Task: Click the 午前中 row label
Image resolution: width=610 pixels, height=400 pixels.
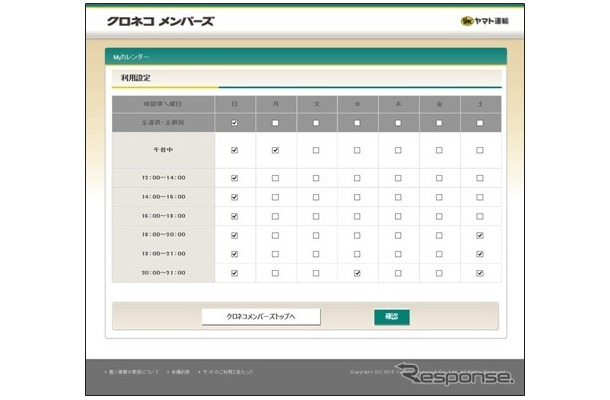Action: (163, 150)
